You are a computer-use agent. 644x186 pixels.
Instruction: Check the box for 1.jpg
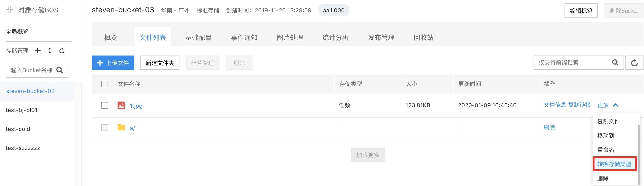click(105, 105)
